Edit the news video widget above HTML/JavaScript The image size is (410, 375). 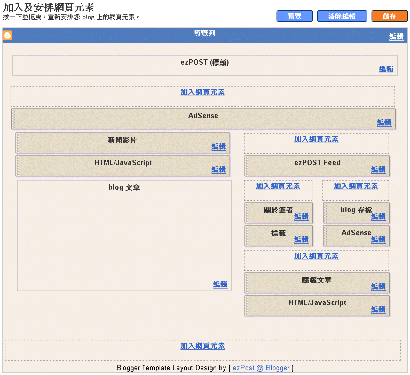(x=219, y=146)
